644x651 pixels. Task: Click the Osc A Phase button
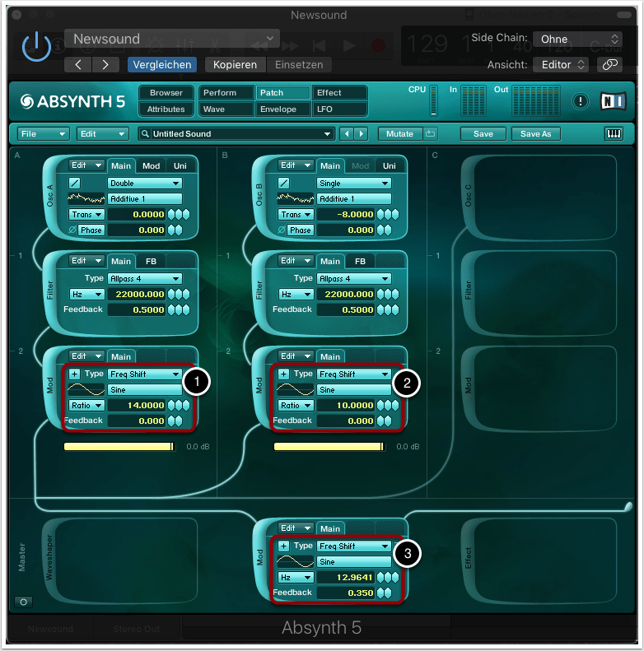(91, 230)
